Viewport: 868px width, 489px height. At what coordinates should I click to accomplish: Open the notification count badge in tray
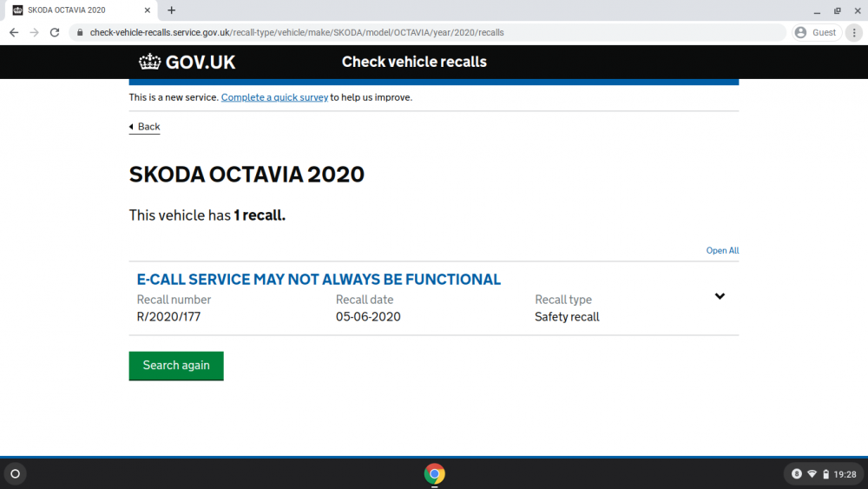click(x=796, y=474)
